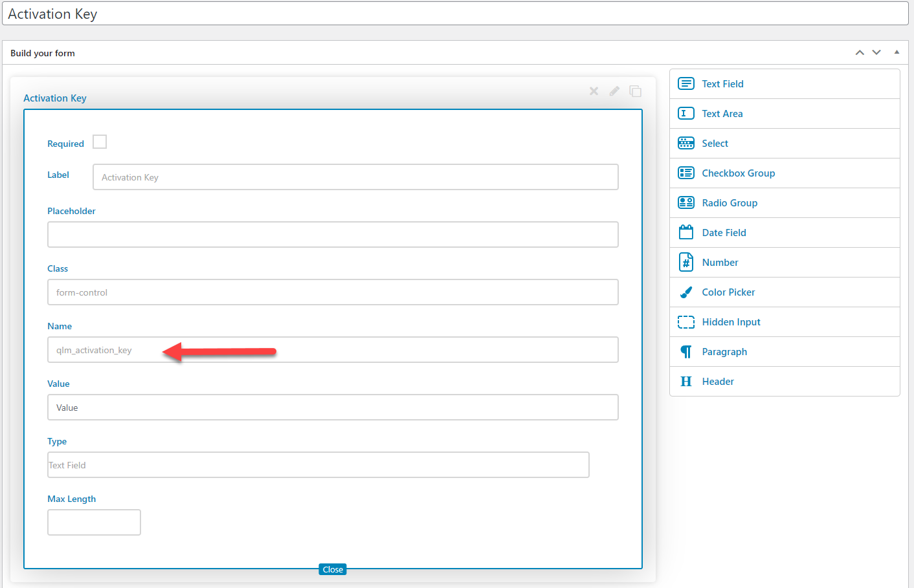The image size is (914, 588).
Task: Copy the Activation Key field with duplicate icon
Action: click(x=636, y=91)
